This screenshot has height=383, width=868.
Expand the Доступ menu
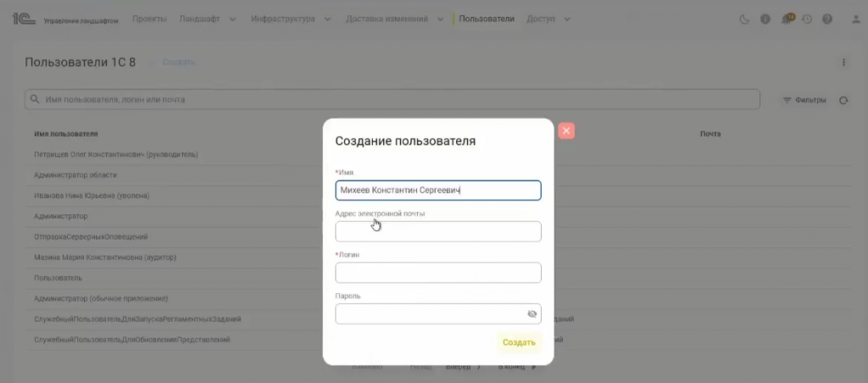(548, 19)
